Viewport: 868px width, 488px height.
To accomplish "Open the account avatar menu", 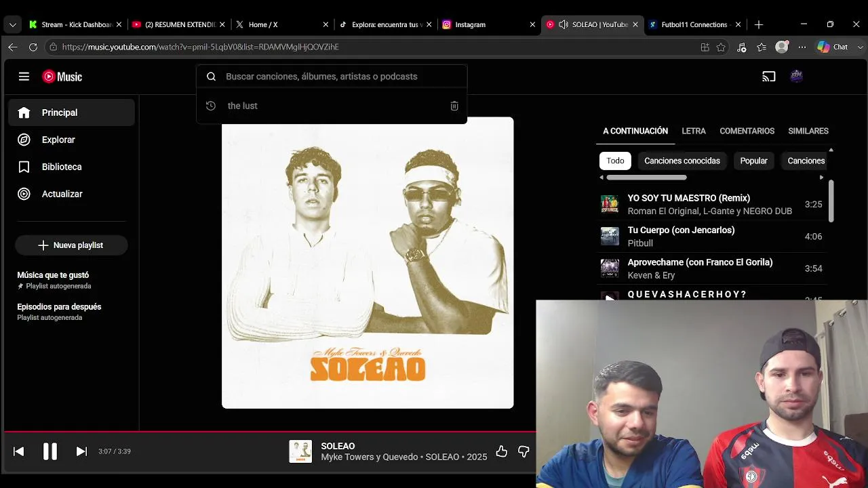I will pyautogui.click(x=797, y=77).
